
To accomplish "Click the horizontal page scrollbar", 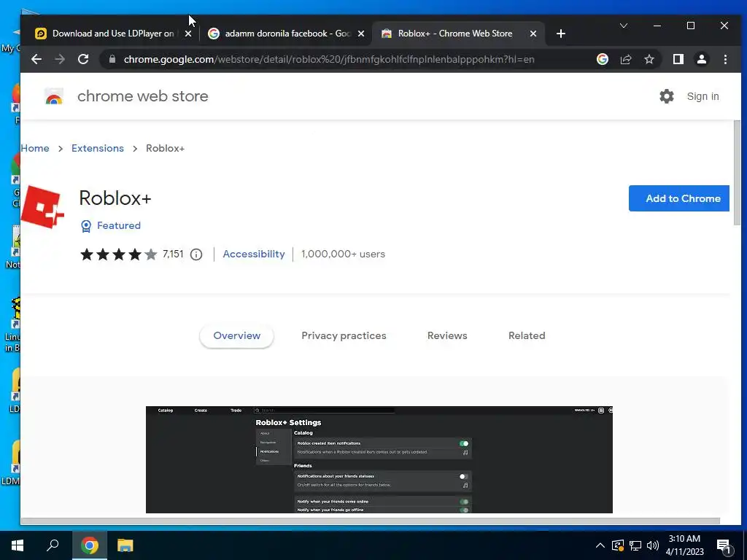I will tap(370, 521).
